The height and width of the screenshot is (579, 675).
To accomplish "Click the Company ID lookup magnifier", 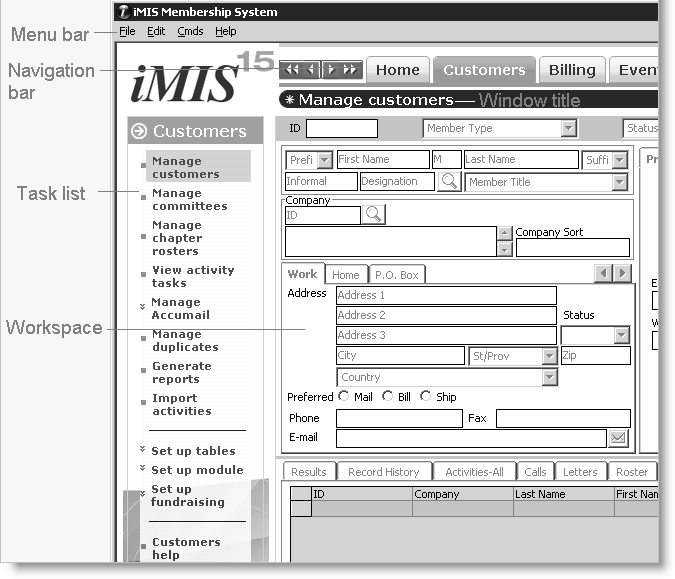I will click(x=373, y=214).
